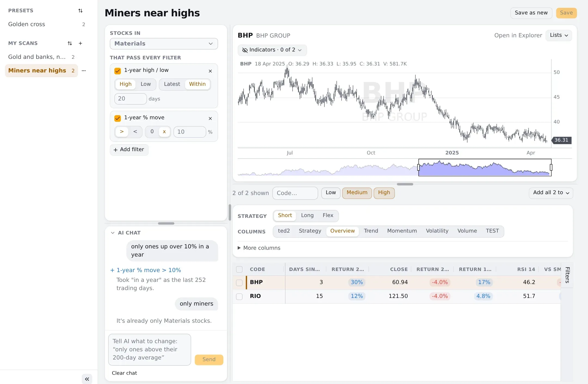Open the Materials stocks dropdown
Screen dimensions: 588x384
[x=164, y=44]
